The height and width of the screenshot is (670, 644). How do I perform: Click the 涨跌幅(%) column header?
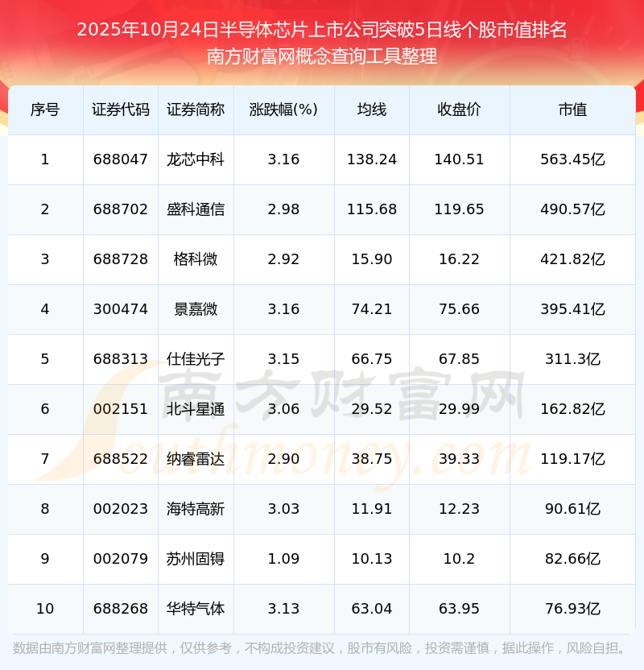(x=283, y=110)
